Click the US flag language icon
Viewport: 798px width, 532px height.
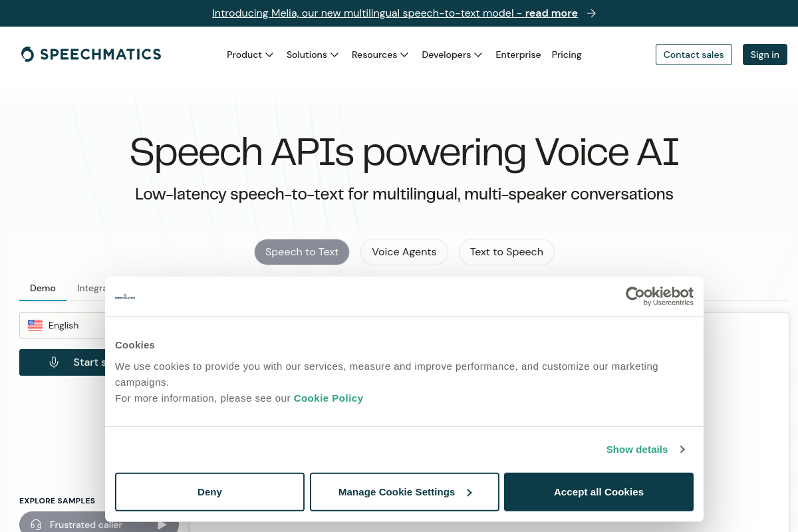(x=35, y=325)
